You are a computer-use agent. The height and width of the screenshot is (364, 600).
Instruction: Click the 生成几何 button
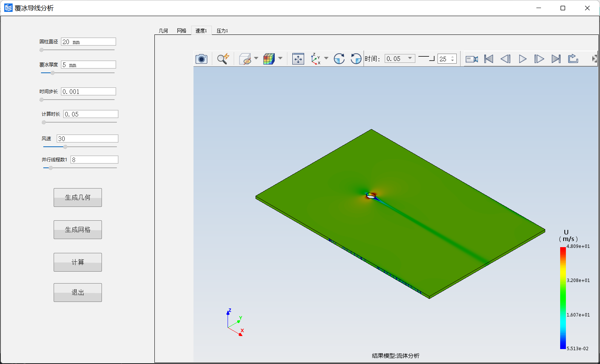coord(78,197)
